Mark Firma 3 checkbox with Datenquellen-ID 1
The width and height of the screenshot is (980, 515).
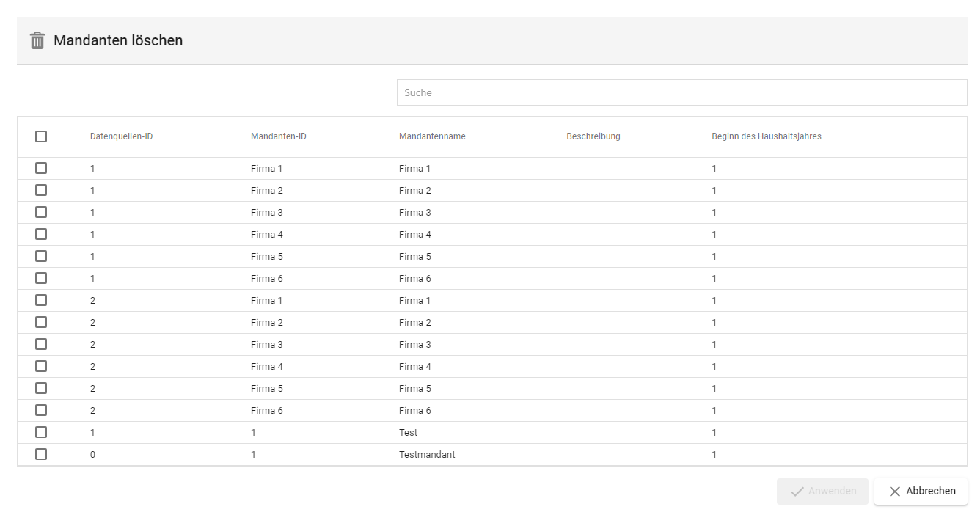[x=41, y=212]
